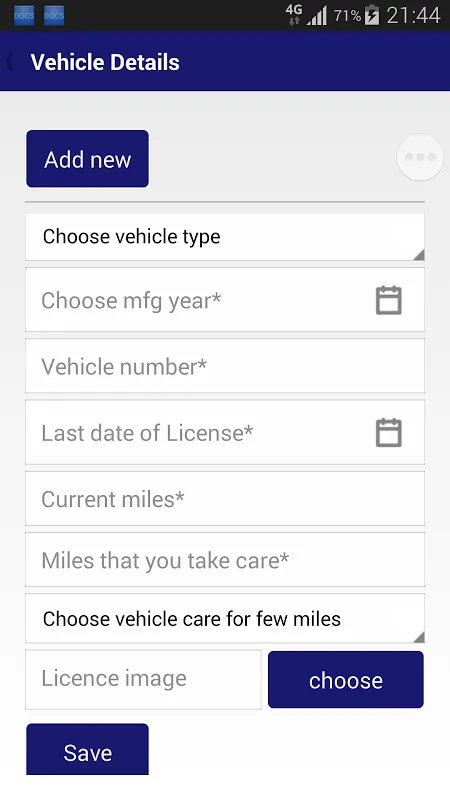The width and height of the screenshot is (450, 800).
Task: Expand Choose vehicle care for few miles
Action: [x=225, y=619]
